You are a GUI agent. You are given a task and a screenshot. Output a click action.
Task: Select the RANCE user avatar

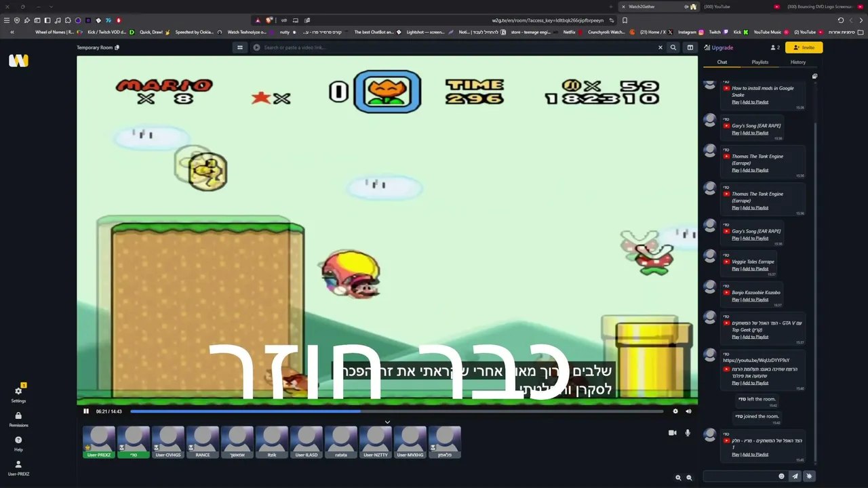(x=203, y=442)
